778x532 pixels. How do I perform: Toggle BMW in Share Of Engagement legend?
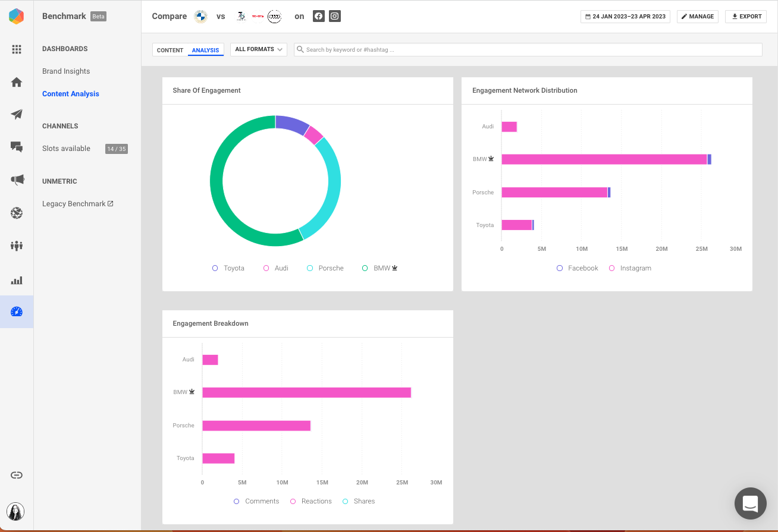point(380,268)
